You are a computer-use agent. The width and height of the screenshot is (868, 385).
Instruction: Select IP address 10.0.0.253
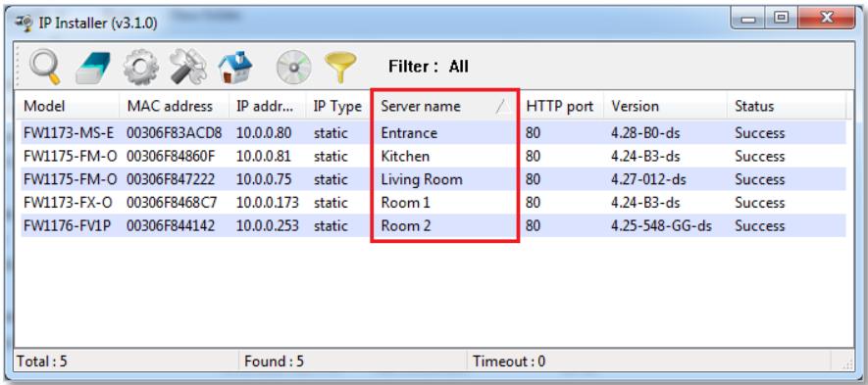click(268, 226)
